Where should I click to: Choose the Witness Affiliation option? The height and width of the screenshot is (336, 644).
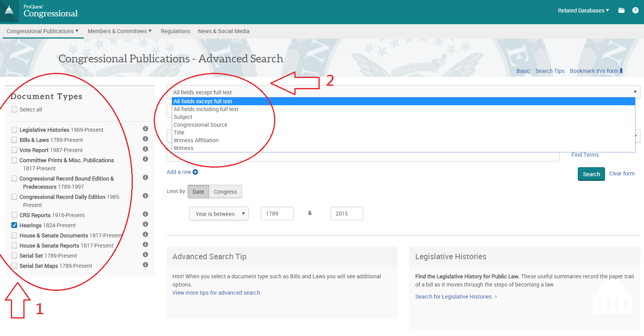click(x=403, y=140)
